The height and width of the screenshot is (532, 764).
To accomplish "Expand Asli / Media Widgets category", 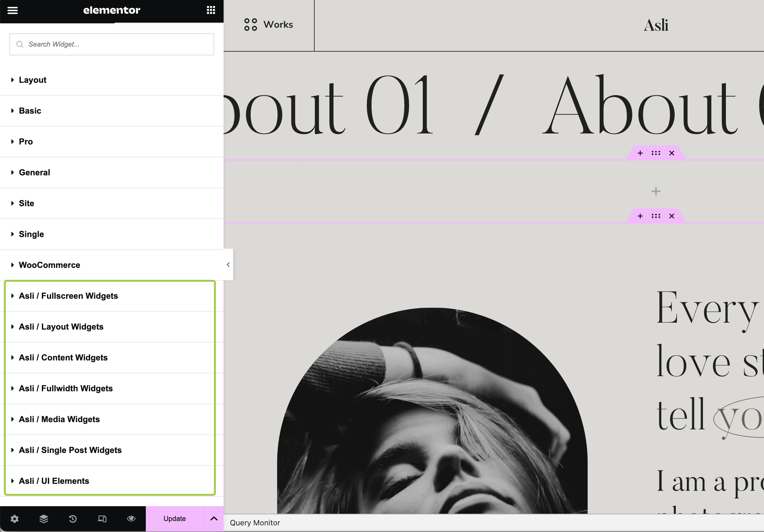I will click(59, 419).
